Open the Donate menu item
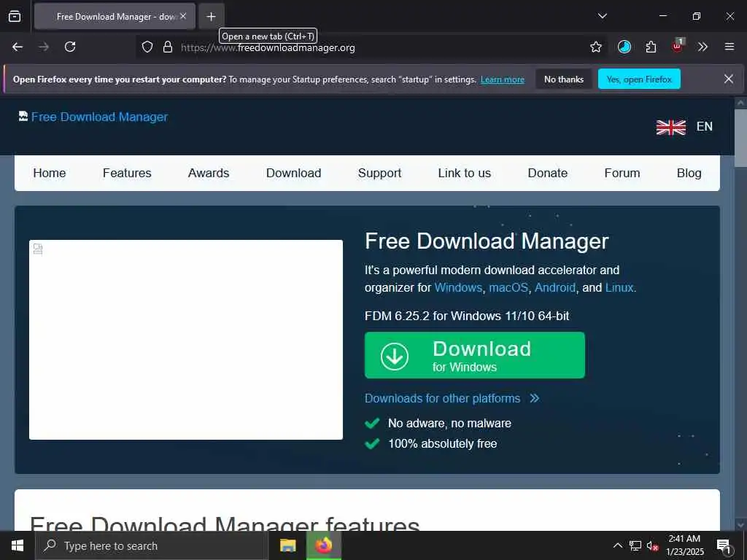Viewport: 747px width, 560px height. 547,173
